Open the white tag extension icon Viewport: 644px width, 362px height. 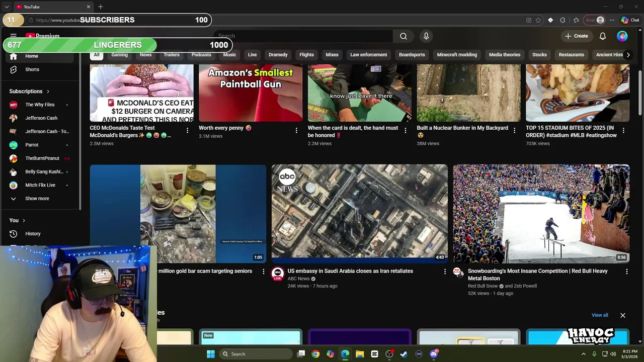pyautogui.click(x=550, y=20)
